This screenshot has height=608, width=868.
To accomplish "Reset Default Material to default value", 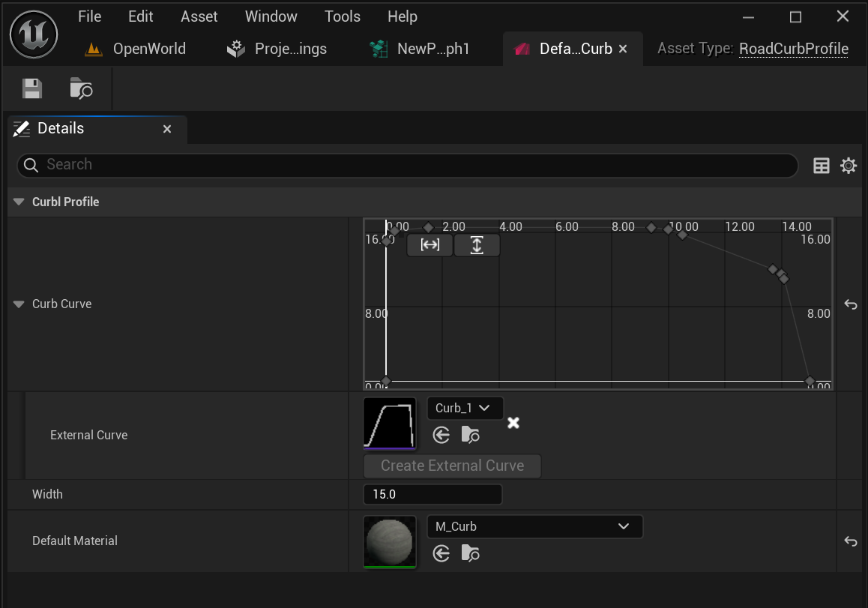I will click(x=850, y=541).
